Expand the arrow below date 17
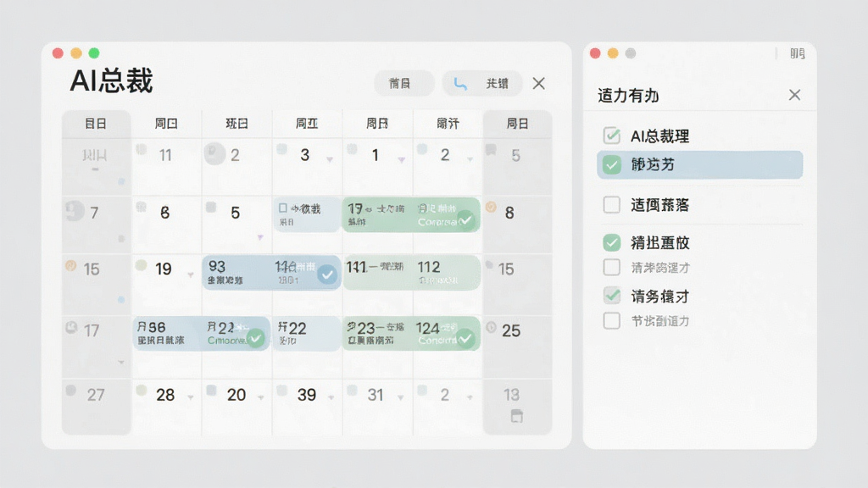The height and width of the screenshot is (488, 868). (121, 363)
